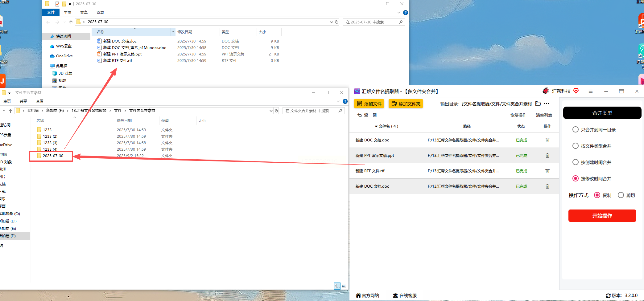Click trash icon for 新建 PPT 演示文稿.ppt
This screenshot has height=301, width=644.
tap(547, 156)
